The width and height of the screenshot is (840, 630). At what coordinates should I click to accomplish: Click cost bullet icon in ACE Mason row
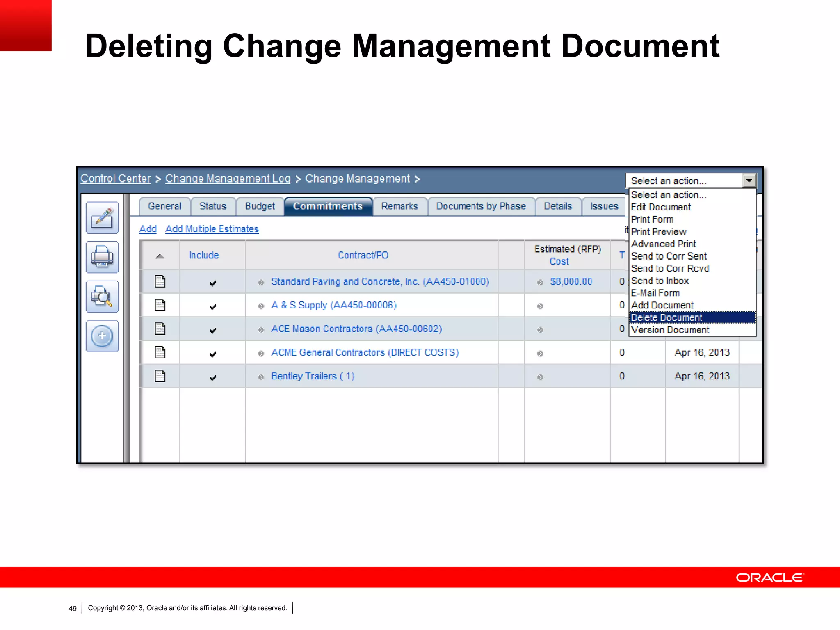click(540, 329)
